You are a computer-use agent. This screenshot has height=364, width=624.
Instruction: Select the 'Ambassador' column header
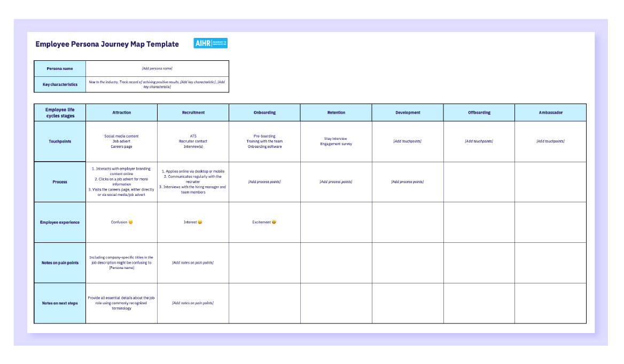550,113
